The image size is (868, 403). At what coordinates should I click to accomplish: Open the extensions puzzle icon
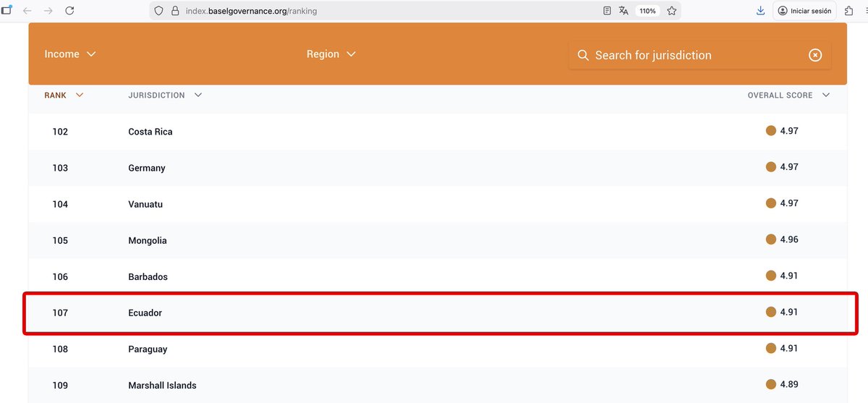point(848,11)
